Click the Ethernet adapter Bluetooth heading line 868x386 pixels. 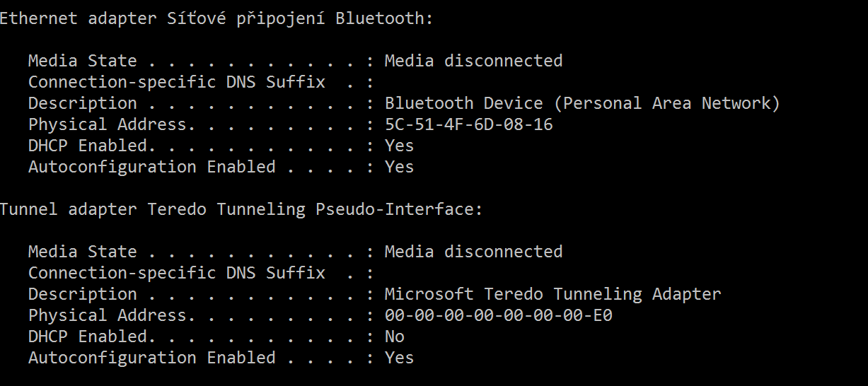pyautogui.click(x=216, y=19)
